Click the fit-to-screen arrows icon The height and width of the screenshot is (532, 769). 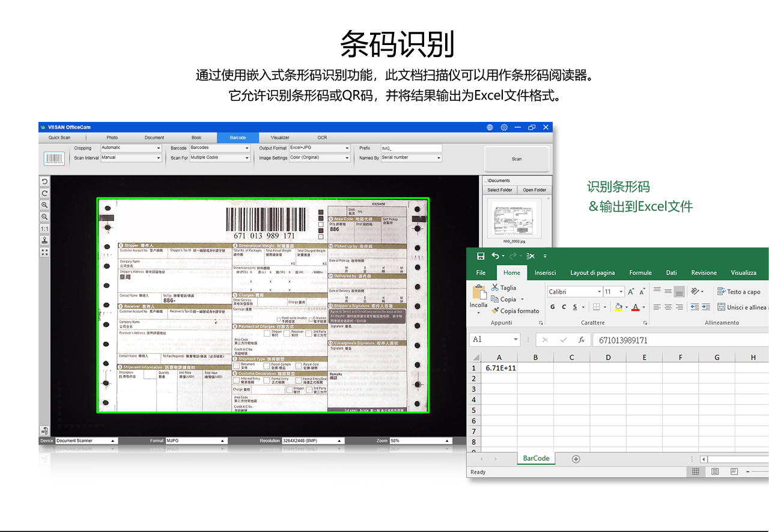[x=44, y=252]
